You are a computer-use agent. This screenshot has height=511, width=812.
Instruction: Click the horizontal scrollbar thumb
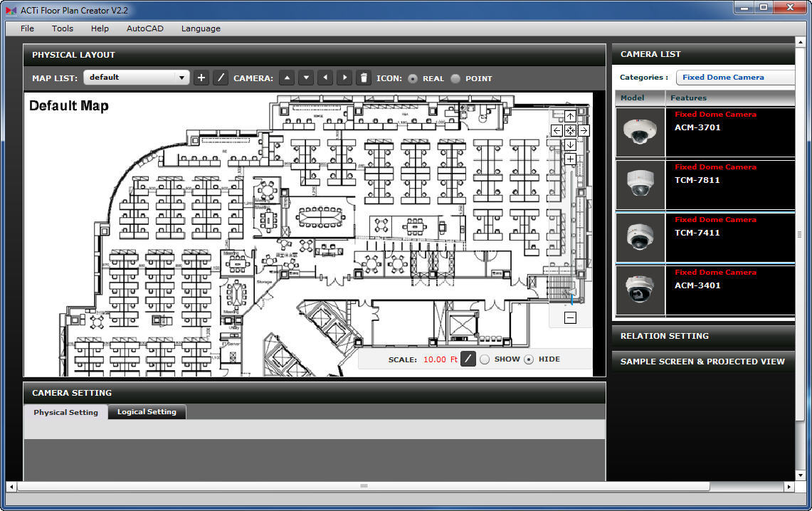pos(364,486)
